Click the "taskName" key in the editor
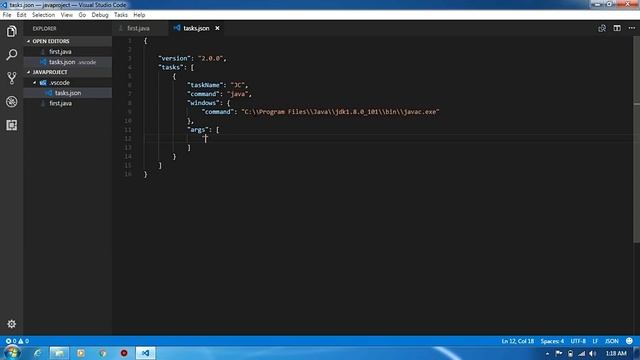 [x=205, y=85]
